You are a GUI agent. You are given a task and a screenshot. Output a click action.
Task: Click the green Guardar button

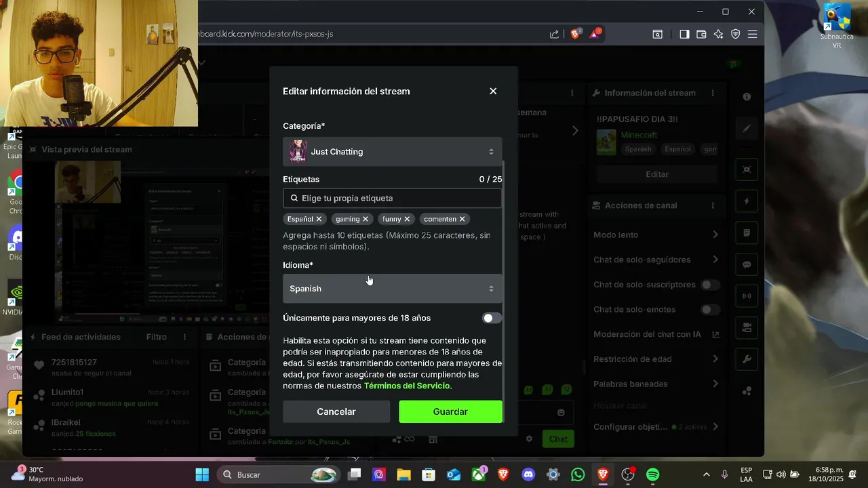(450, 411)
